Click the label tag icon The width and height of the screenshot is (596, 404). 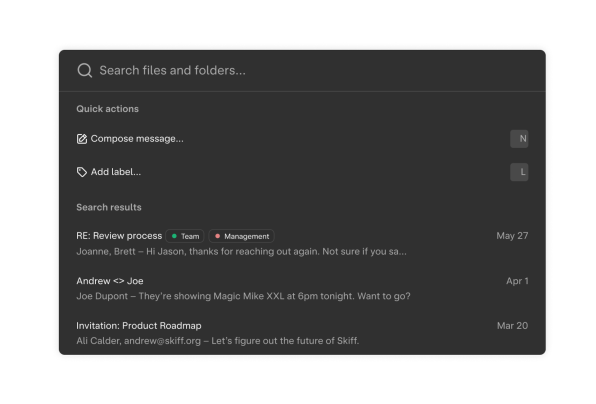tap(82, 172)
